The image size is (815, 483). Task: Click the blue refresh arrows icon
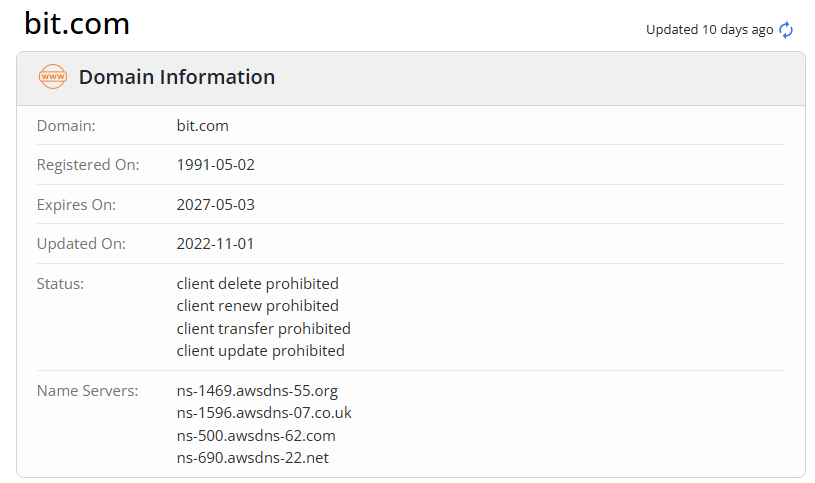[x=786, y=30]
